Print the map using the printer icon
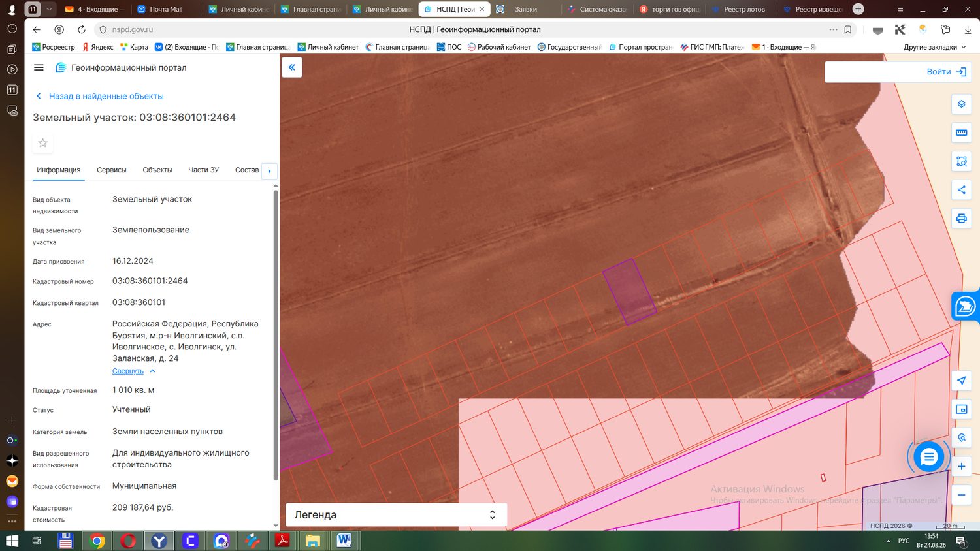This screenshot has width=980, height=551. (962, 219)
